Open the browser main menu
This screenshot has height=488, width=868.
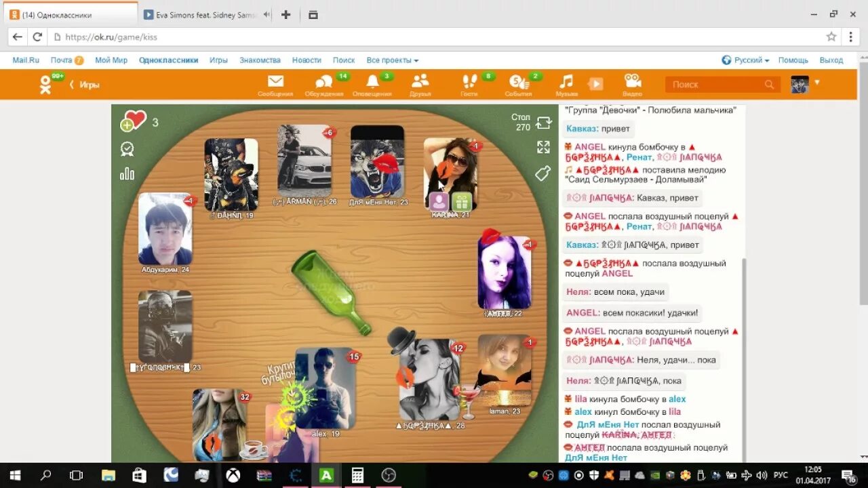coord(851,37)
